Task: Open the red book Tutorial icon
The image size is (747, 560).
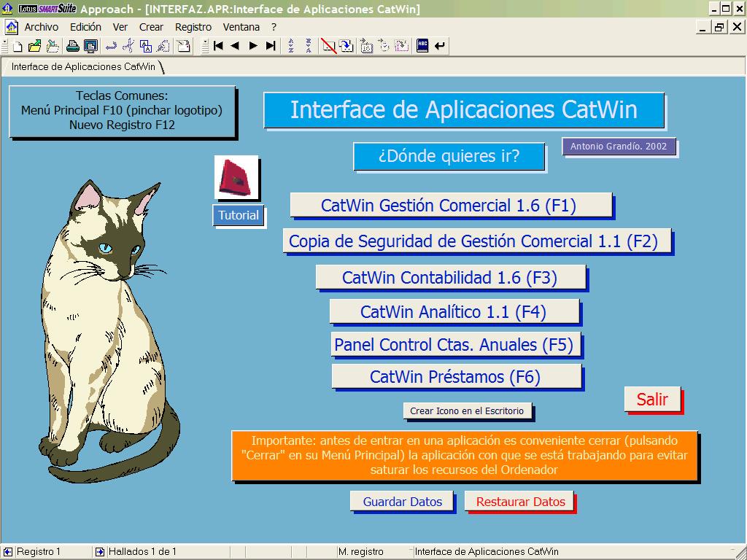Action: (236, 177)
